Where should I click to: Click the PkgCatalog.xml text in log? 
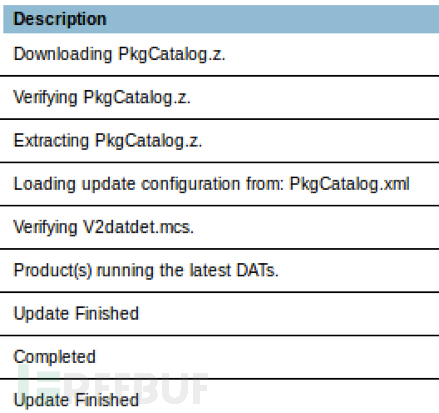[349, 184]
